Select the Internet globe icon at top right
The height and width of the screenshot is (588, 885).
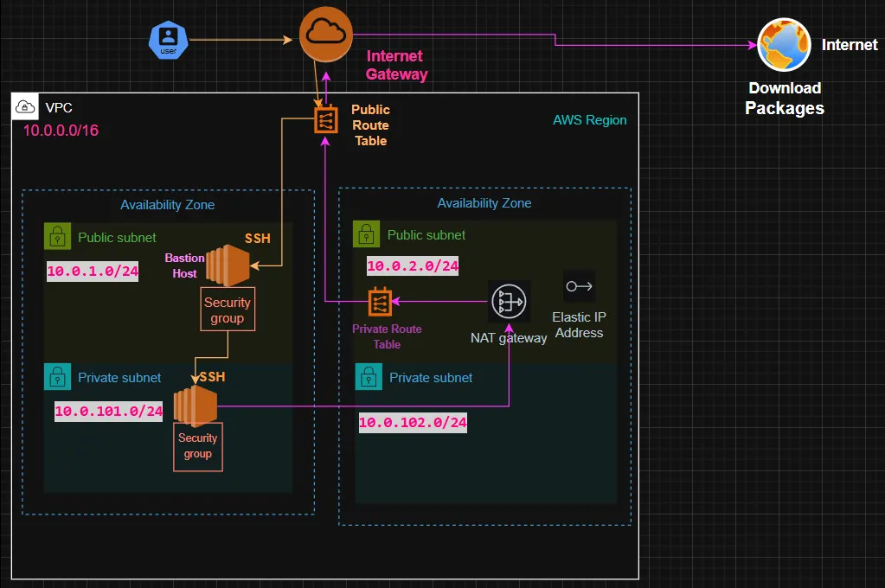[x=785, y=44]
